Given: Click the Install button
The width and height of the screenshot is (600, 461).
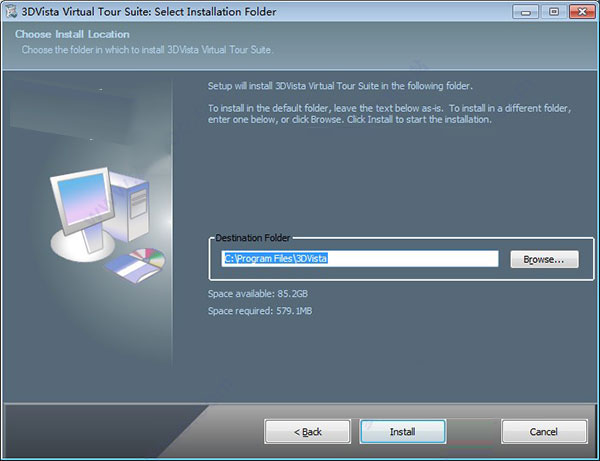Looking at the screenshot, I should coord(403,432).
